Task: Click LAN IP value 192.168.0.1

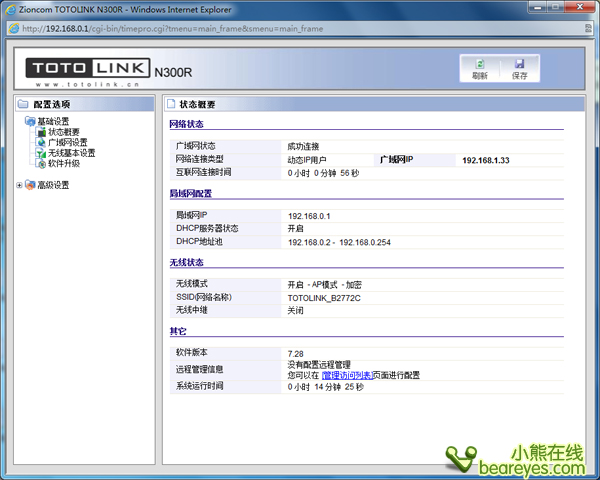Action: [x=309, y=216]
